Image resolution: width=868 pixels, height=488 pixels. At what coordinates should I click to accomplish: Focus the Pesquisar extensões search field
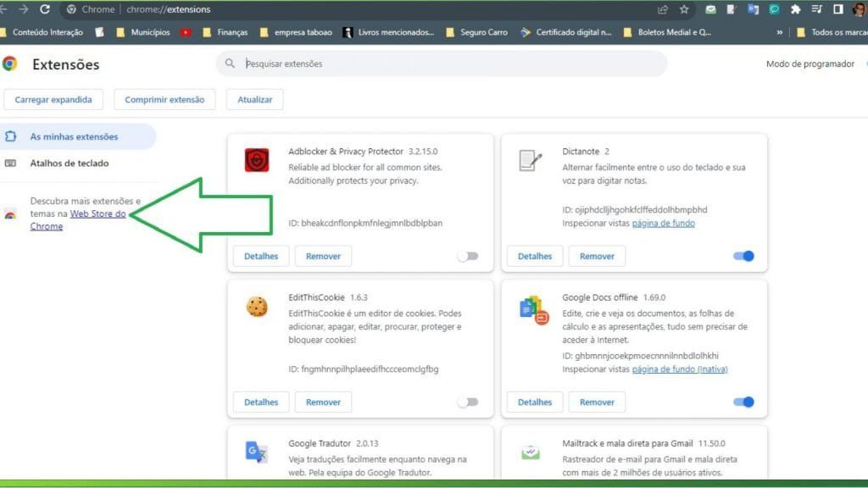[441, 64]
